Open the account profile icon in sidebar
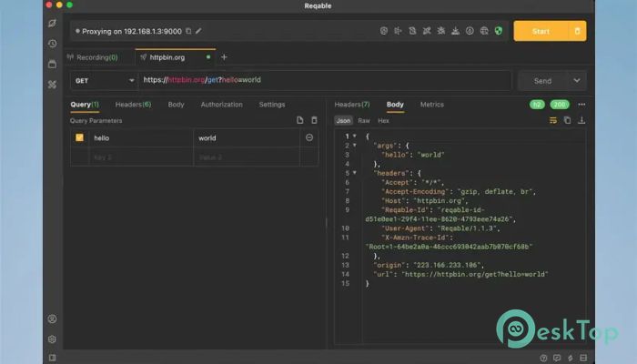The image size is (637, 364). tap(53, 318)
